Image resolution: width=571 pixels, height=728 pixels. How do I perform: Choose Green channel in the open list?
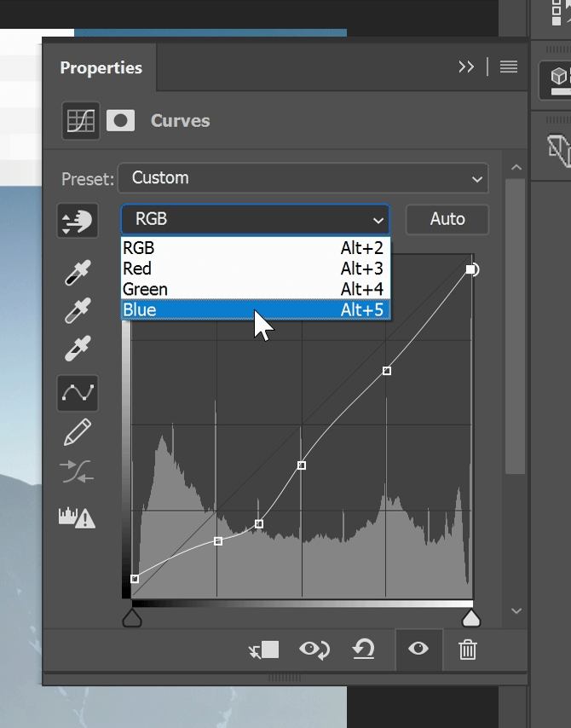point(256,289)
